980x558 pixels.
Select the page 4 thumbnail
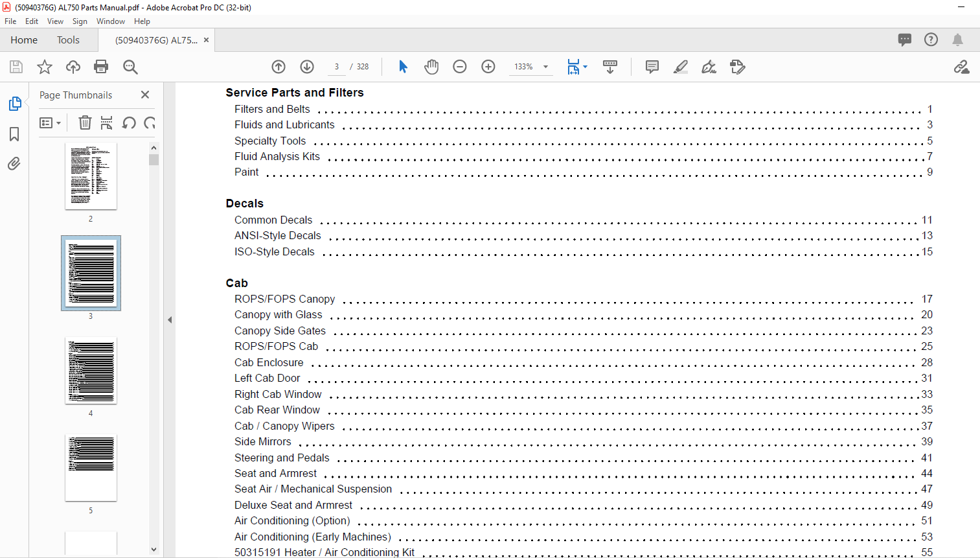[91, 371]
